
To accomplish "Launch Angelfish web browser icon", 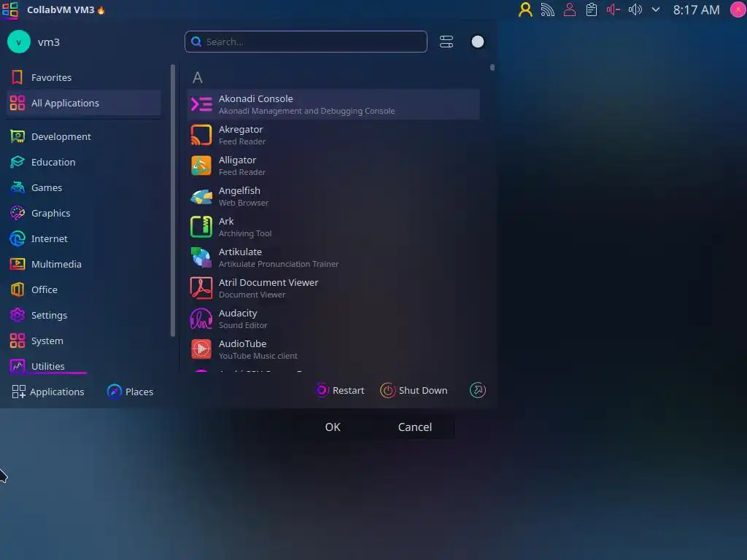I will pyautogui.click(x=201, y=196).
